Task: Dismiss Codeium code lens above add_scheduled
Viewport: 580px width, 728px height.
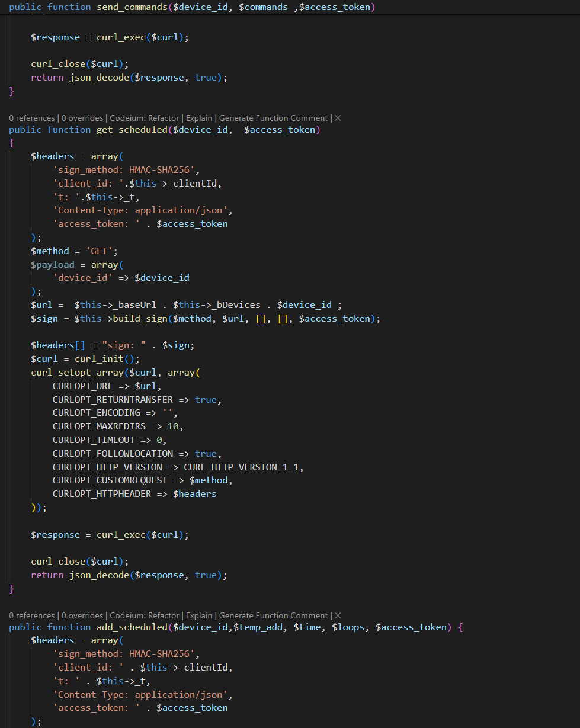Action: click(x=338, y=615)
